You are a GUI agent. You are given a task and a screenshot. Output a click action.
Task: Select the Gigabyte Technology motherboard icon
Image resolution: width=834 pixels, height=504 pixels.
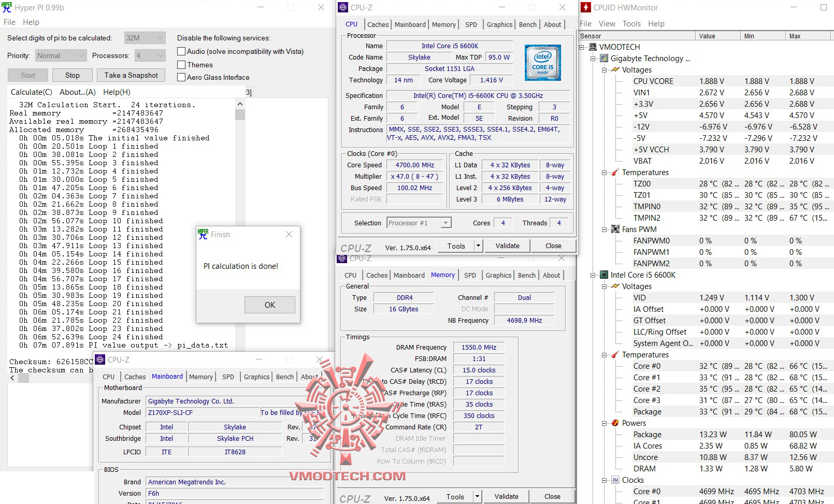604,58
